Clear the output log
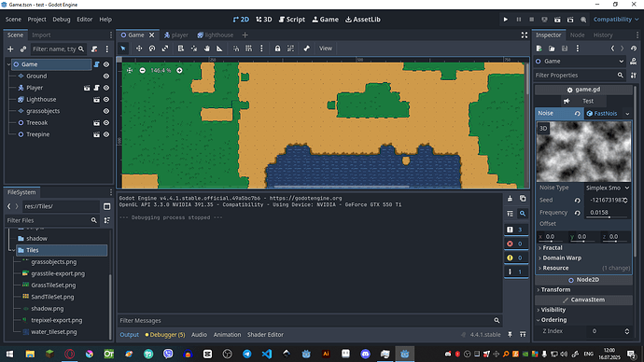The width and height of the screenshot is (644, 362). tap(510, 199)
